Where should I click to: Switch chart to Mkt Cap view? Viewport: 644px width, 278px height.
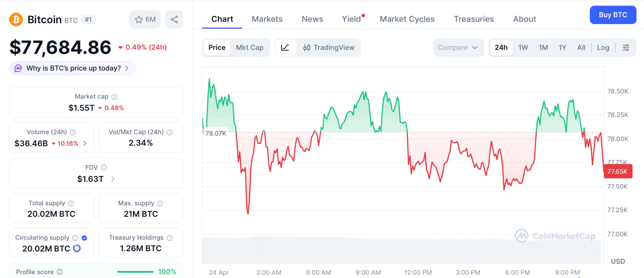[249, 47]
